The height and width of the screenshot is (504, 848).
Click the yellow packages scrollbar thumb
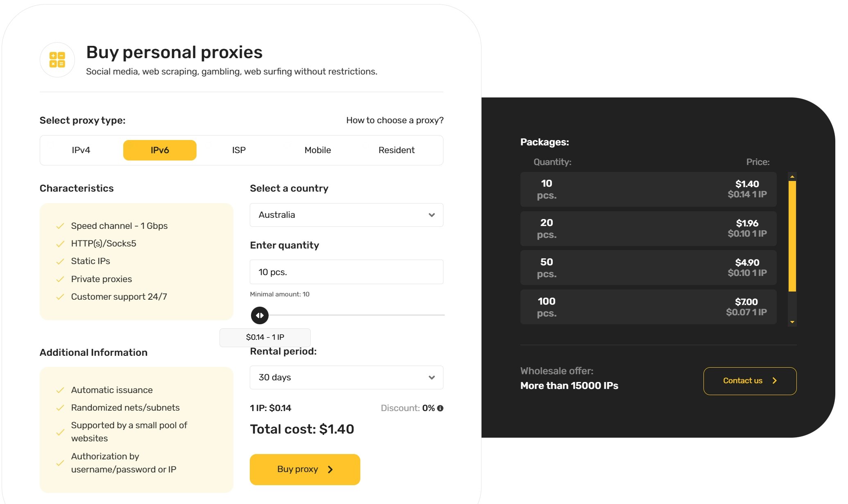[x=792, y=236]
